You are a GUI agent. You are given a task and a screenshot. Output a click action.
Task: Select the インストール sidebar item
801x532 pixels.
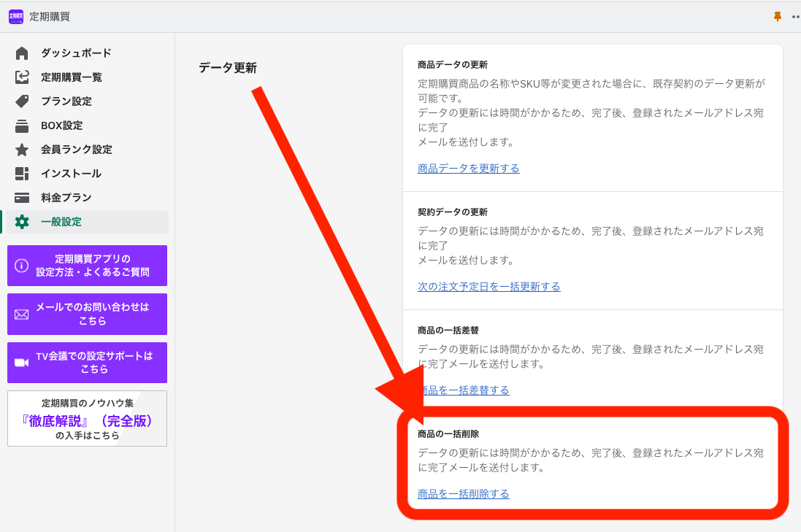point(71,174)
